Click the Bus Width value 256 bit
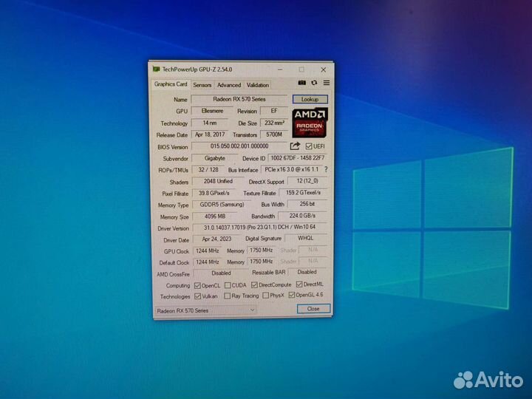The image size is (532, 399). [307, 204]
